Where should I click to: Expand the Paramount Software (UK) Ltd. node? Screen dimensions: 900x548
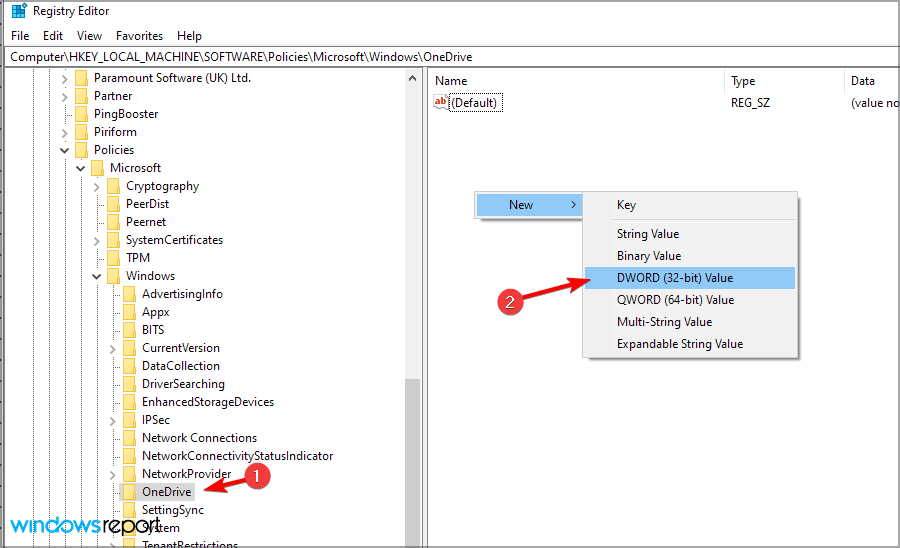(64, 79)
